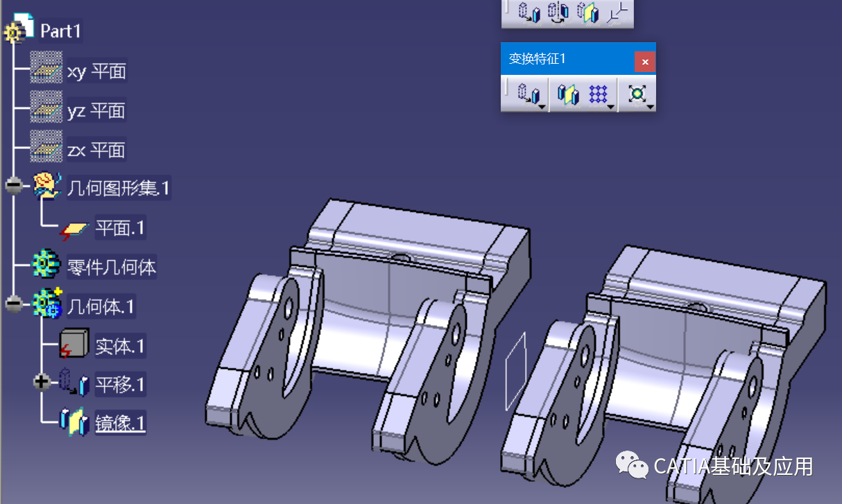Image resolution: width=842 pixels, height=504 pixels.
Task: Click Mirror icon in 变换特征1 toolbar
Action: (567, 94)
